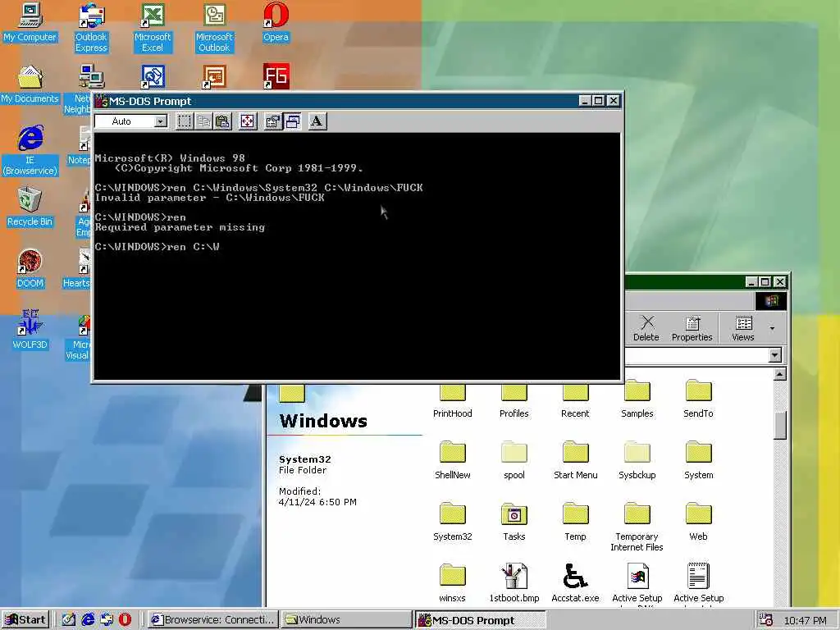
Task: Click Delete in the Windows folder toolbar
Action: pos(646,328)
